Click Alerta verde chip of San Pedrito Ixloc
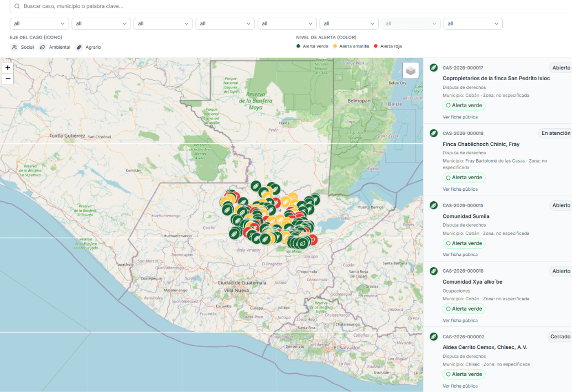The width and height of the screenshot is (572, 392). [x=464, y=106]
